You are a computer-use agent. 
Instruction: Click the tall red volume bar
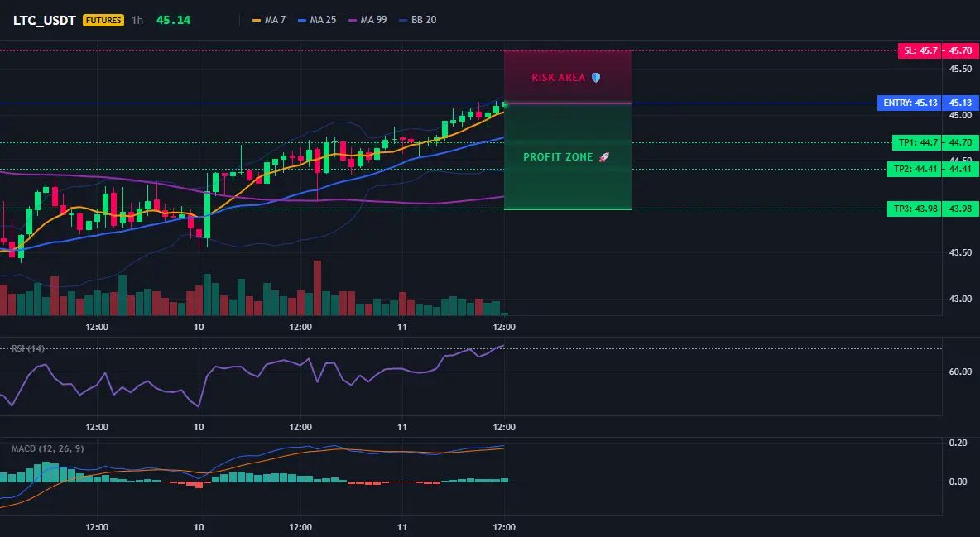click(x=317, y=288)
